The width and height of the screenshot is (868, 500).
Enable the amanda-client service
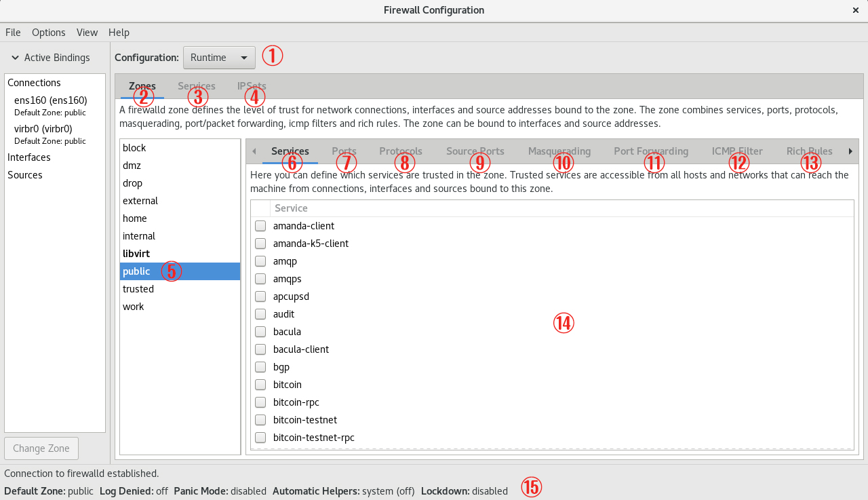260,225
